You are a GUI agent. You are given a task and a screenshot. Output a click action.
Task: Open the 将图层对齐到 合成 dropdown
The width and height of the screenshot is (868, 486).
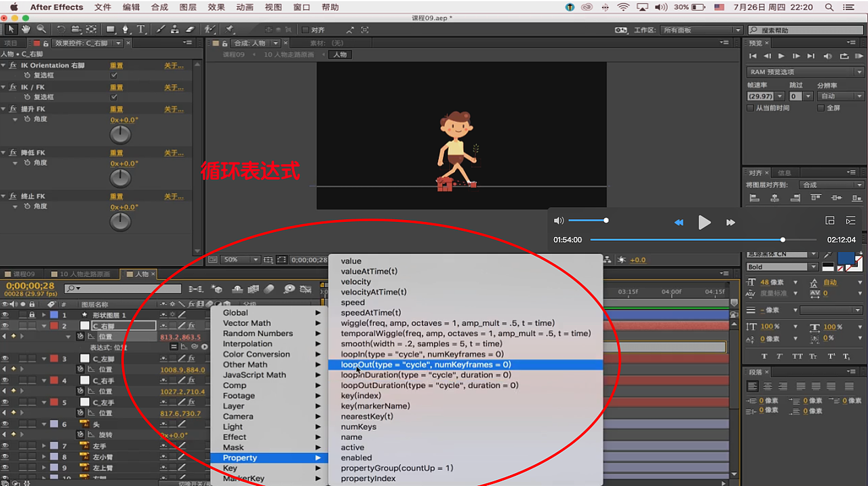click(833, 185)
